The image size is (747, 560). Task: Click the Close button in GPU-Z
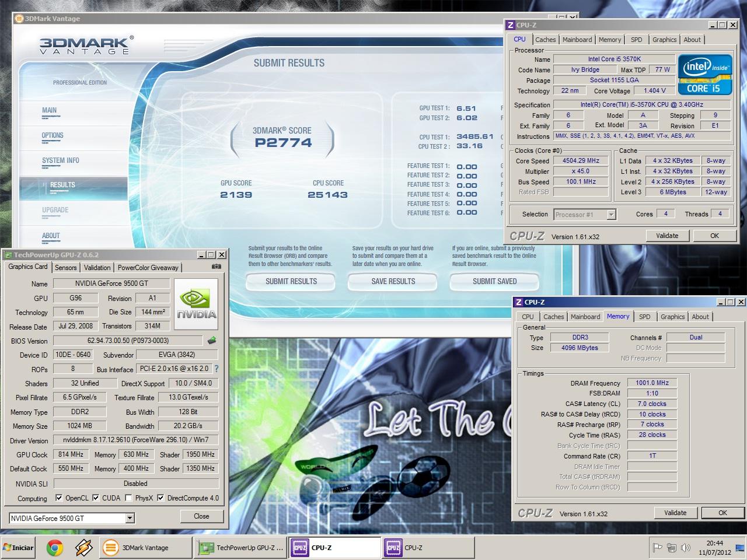coord(201,516)
